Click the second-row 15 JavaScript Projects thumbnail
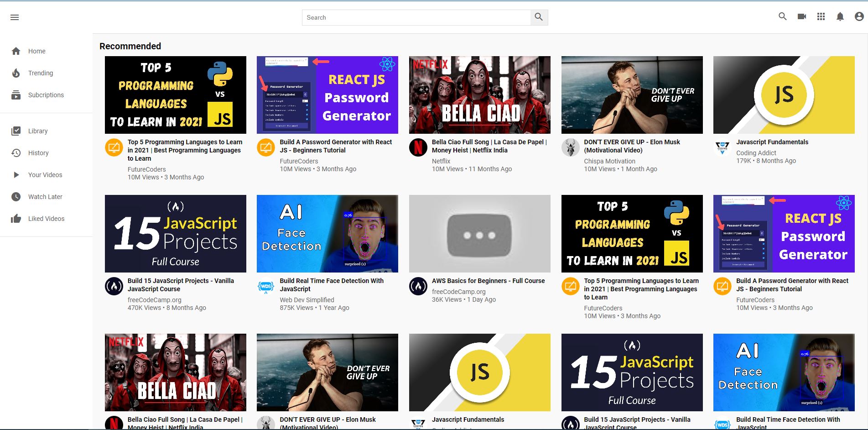This screenshot has width=868, height=430. [x=176, y=234]
